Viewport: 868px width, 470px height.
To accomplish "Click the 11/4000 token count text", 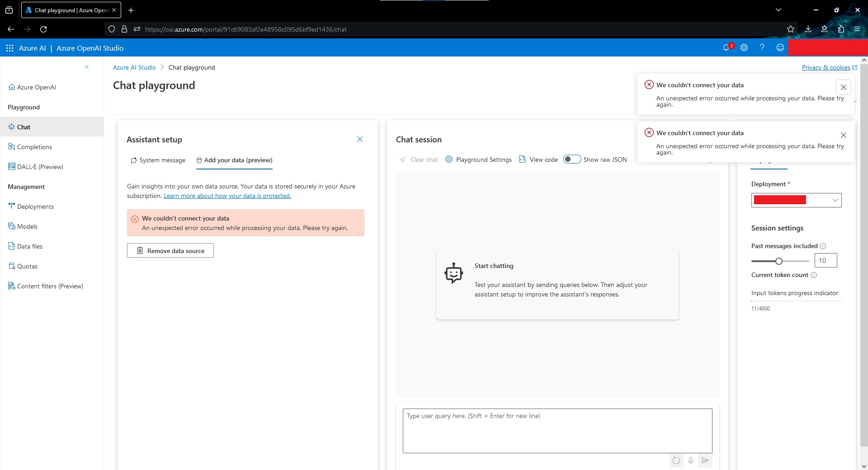I will 760,309.
